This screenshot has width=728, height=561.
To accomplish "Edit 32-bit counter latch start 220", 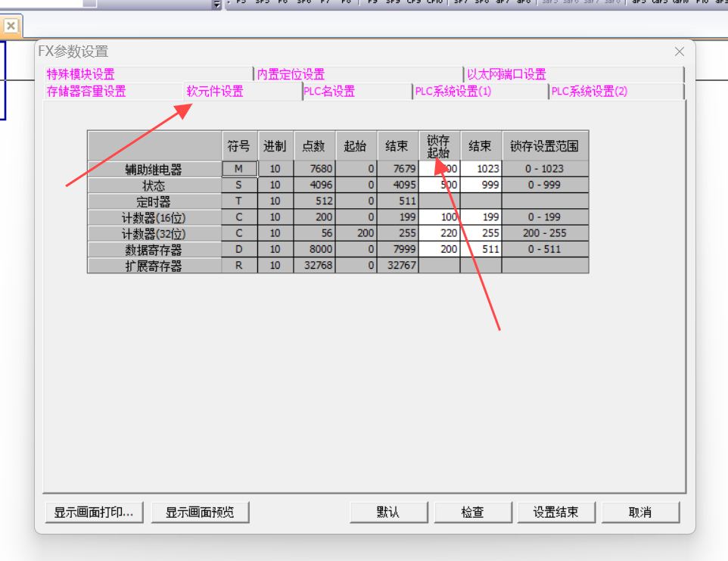I will click(x=440, y=233).
